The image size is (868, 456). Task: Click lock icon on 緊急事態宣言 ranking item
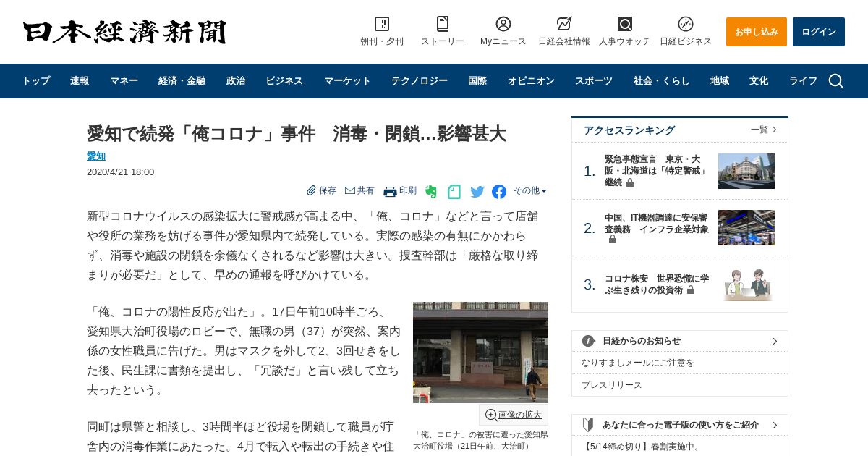pos(630,183)
